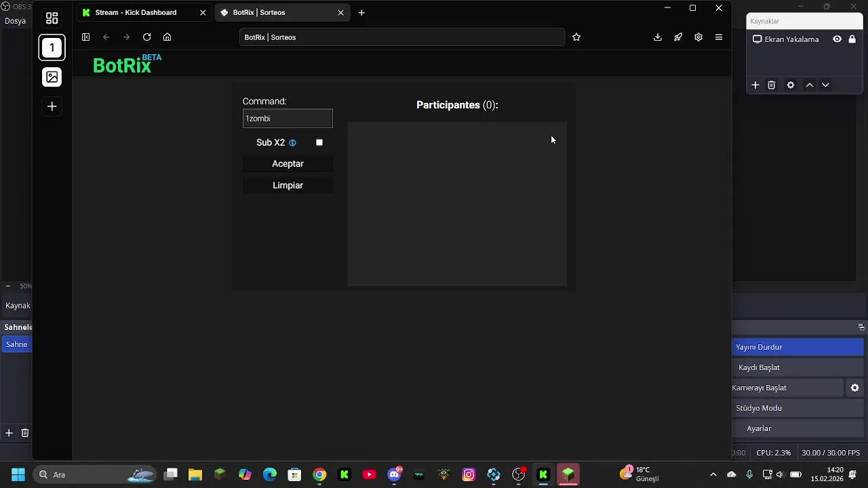The image size is (868, 488).
Task: Remove scene with the OBS trash icon
Action: [x=25, y=432]
